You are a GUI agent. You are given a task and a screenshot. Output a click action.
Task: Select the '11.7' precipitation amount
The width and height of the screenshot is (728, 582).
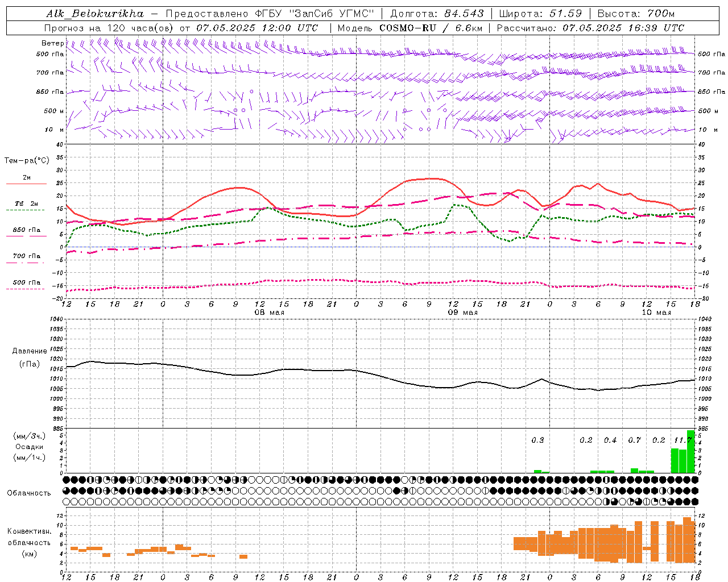[x=682, y=440]
